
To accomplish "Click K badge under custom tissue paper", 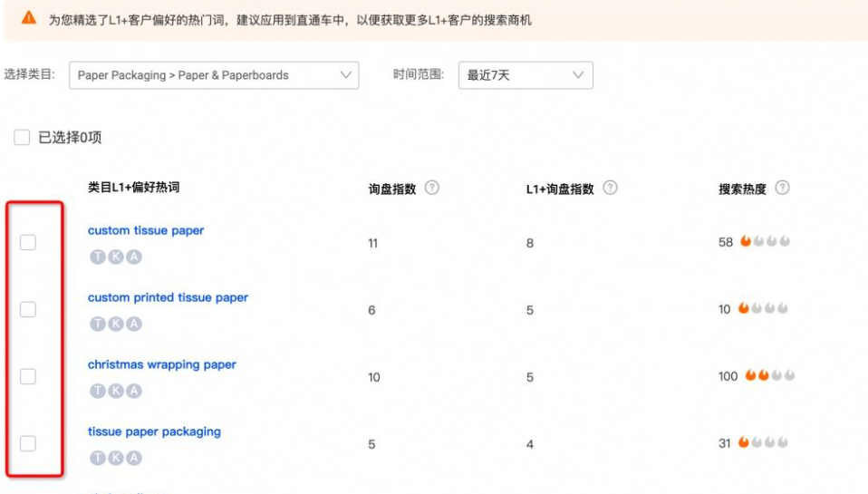I will [116, 257].
